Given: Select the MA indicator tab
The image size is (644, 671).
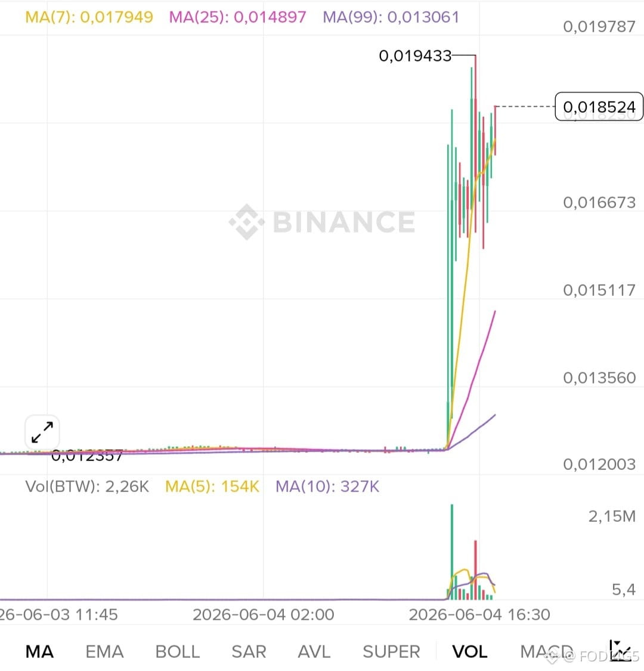Looking at the screenshot, I should (x=39, y=652).
